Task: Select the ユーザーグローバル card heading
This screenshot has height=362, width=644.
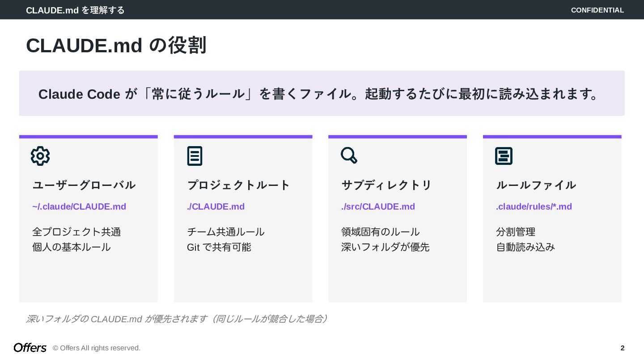Action: (x=84, y=185)
